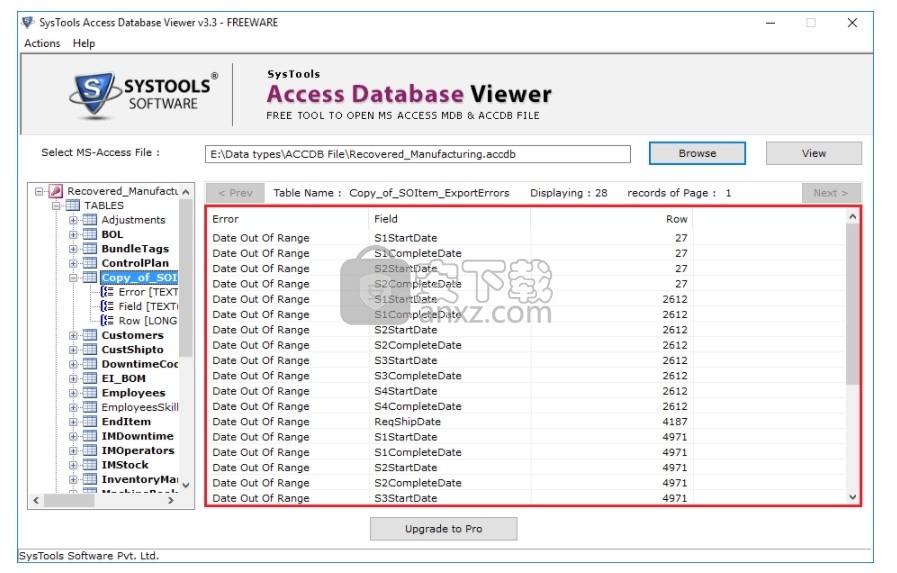This screenshot has width=897, height=573.
Task: Expand the Adjustments table node
Action: click(x=73, y=220)
